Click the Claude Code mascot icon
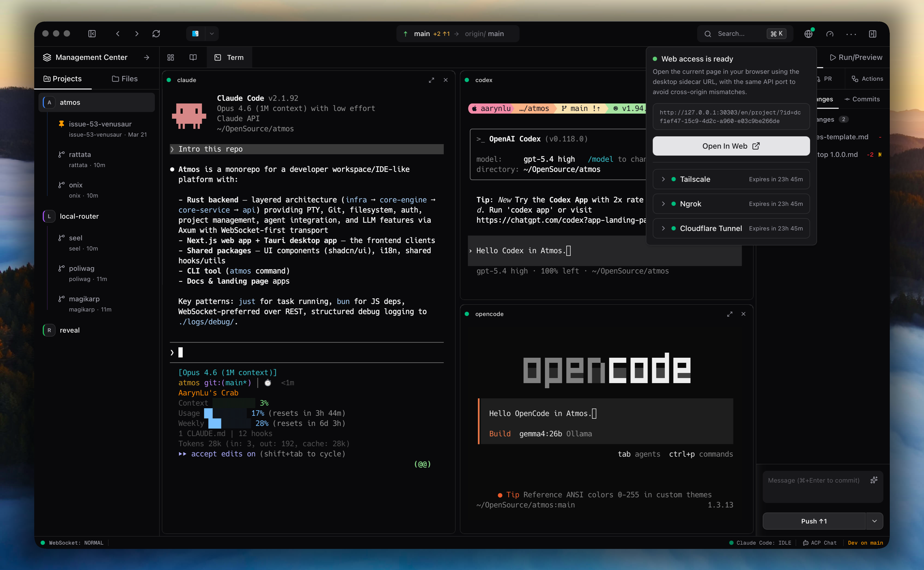This screenshot has height=570, width=924. [189, 116]
